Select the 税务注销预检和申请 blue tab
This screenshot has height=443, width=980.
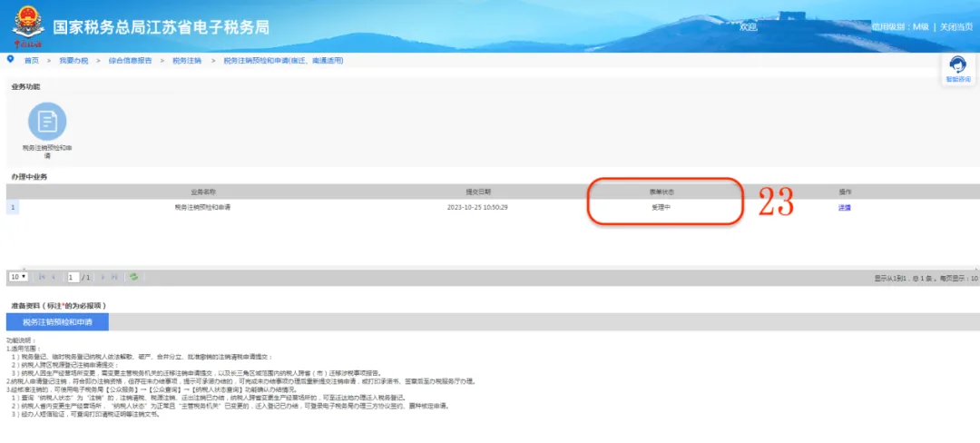(57, 322)
